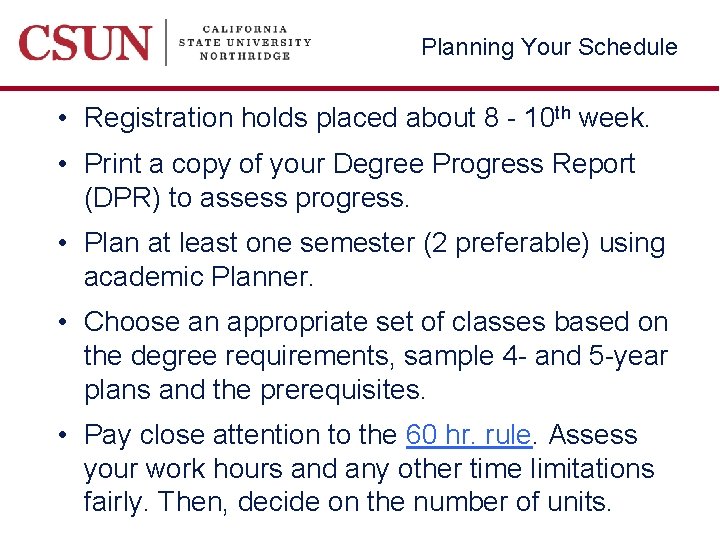Click the California State University Northridge wordmark
The image size is (720, 540).
[x=244, y=43]
